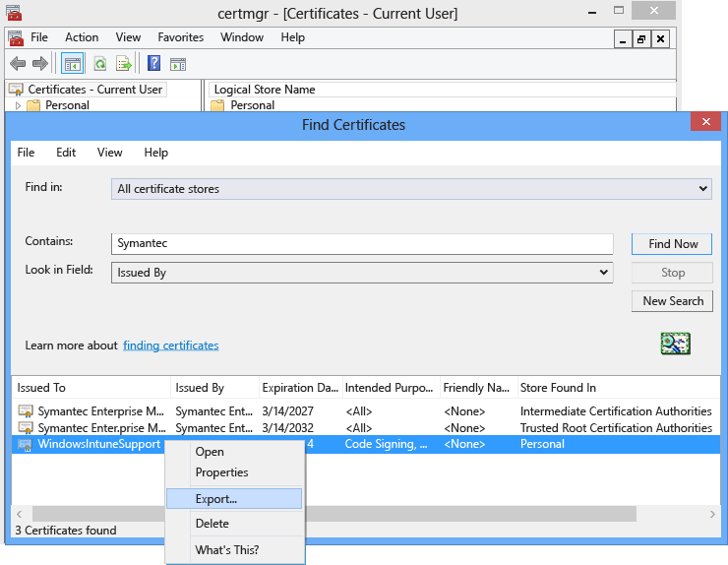The height and width of the screenshot is (565, 728).
Task: Expand the Personal node in the tree
Action: [18, 105]
